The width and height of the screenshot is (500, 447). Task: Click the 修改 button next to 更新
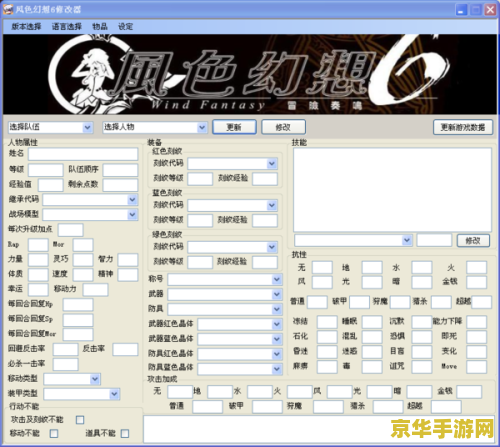(x=283, y=127)
